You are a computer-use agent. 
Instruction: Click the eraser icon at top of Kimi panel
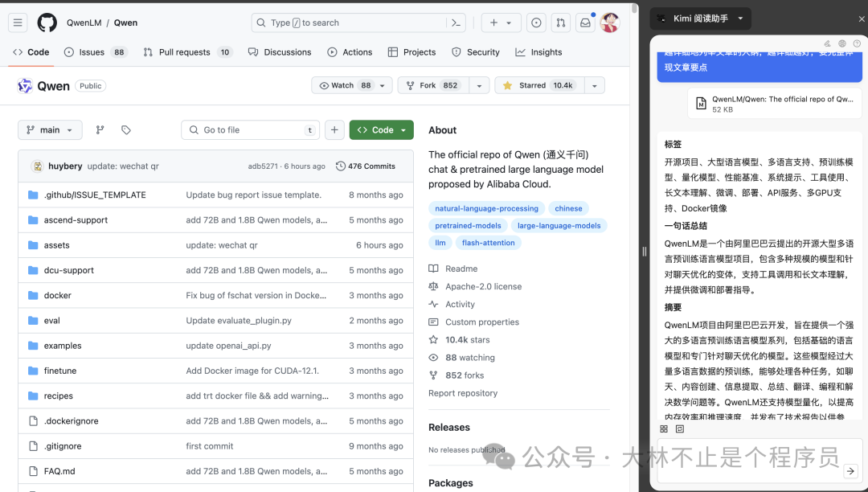827,43
